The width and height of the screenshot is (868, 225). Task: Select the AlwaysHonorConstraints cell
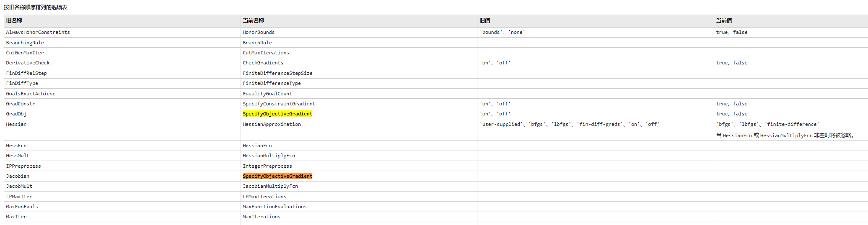click(38, 32)
